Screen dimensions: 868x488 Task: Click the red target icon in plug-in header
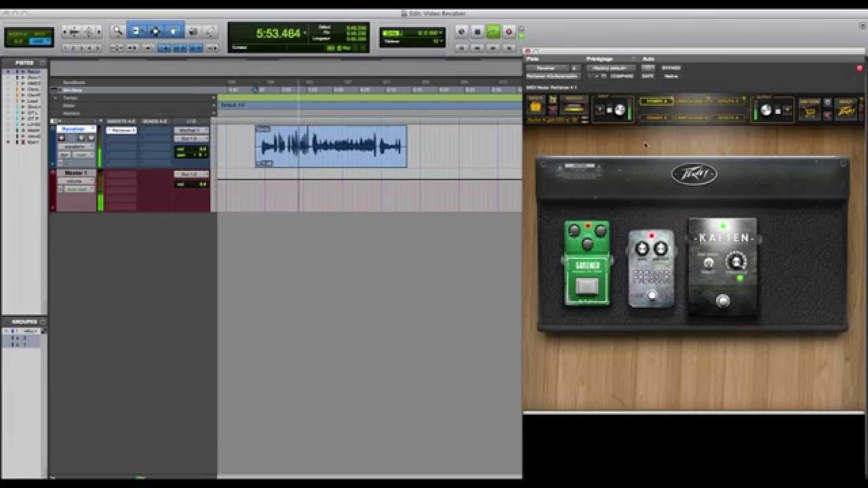tap(860, 68)
